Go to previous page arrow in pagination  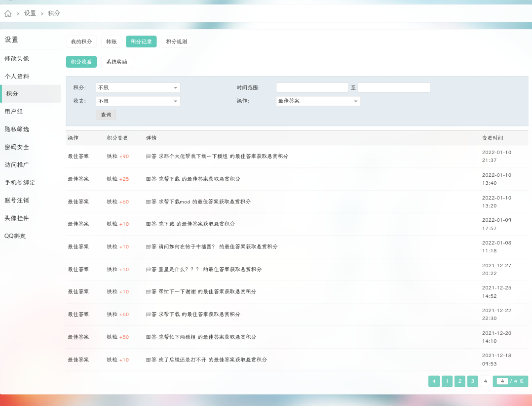(x=434, y=381)
